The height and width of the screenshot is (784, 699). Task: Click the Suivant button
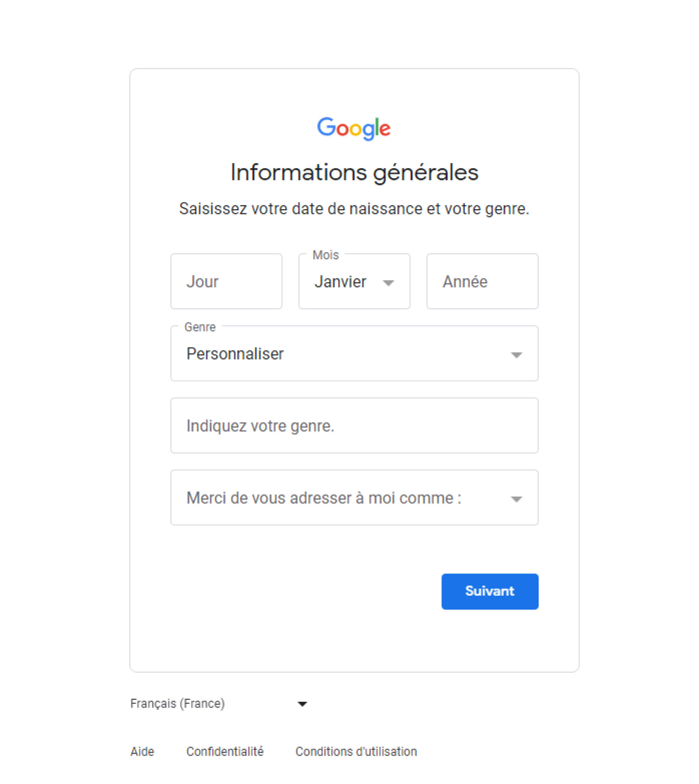[489, 591]
